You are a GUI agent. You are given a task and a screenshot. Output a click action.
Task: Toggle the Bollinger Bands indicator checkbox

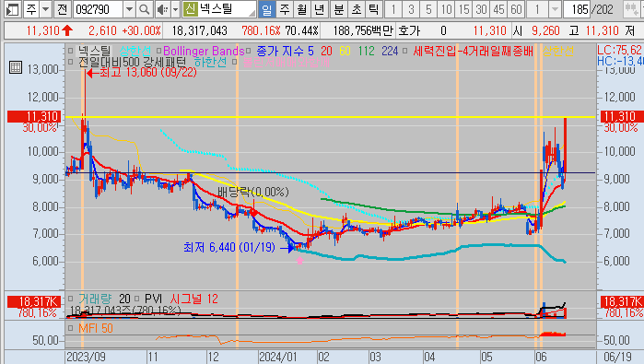click(158, 51)
